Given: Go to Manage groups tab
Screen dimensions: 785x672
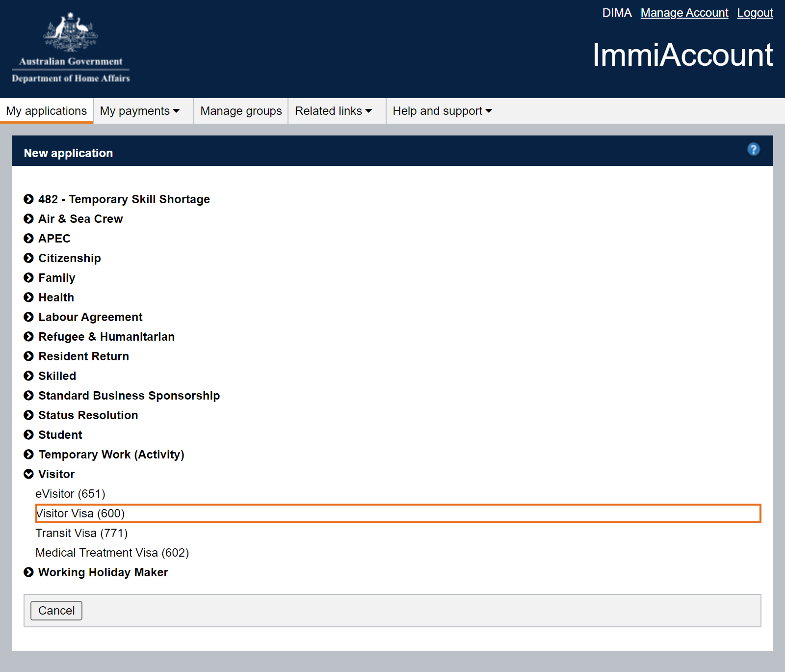Looking at the screenshot, I should pos(241,111).
